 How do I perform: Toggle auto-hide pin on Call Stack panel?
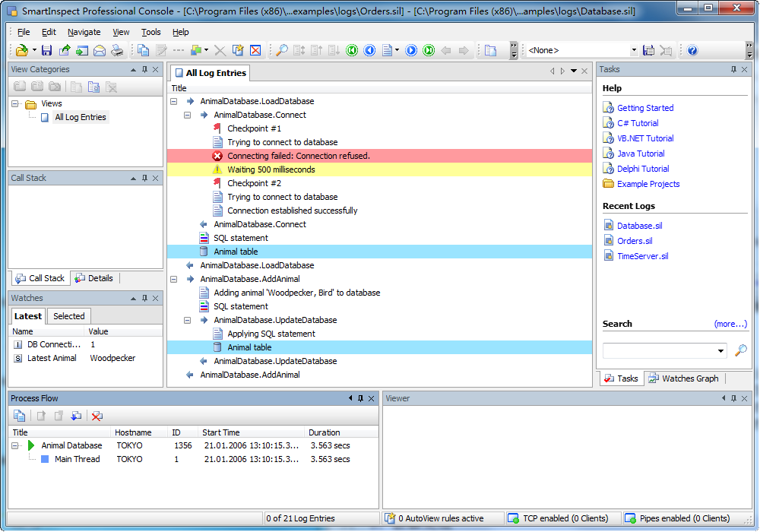pos(144,179)
